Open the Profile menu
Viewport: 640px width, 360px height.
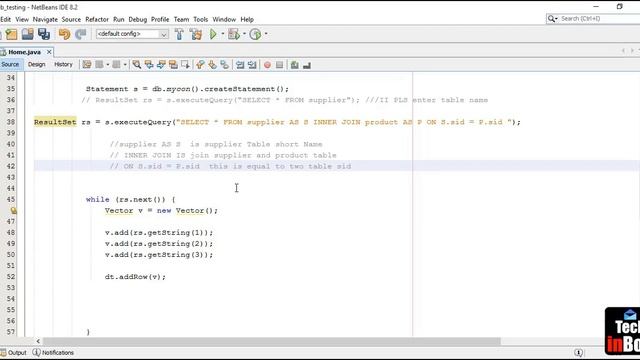click(160, 19)
